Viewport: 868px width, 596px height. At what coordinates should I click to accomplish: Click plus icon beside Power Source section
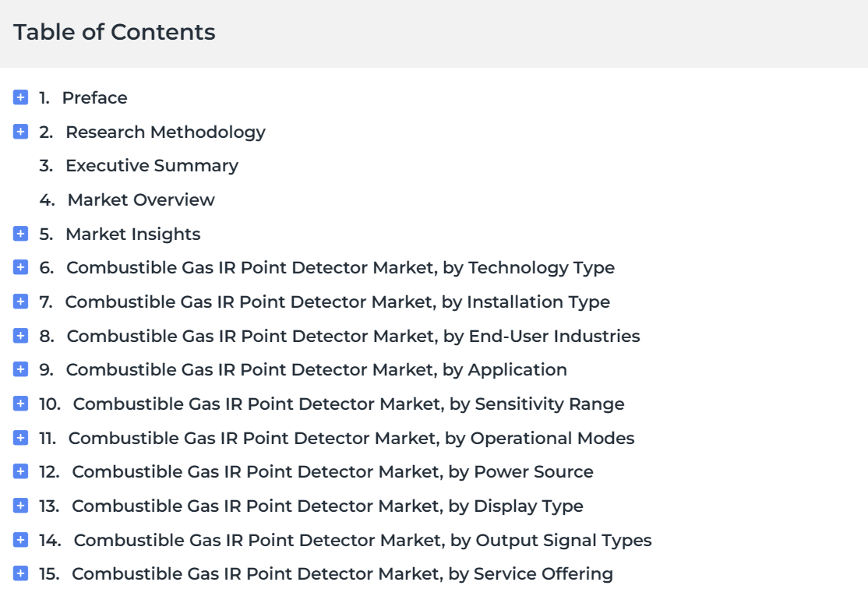(x=20, y=471)
